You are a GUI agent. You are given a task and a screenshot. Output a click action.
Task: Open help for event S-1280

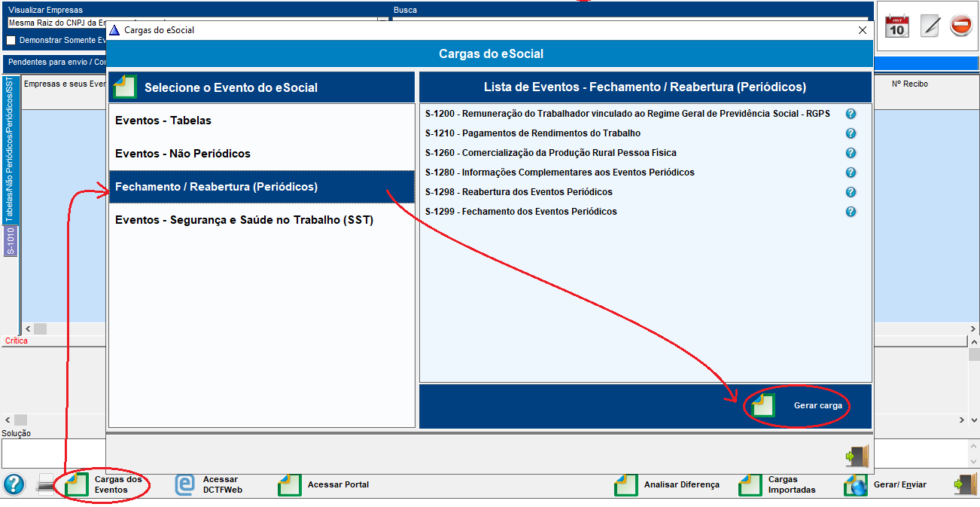click(851, 173)
